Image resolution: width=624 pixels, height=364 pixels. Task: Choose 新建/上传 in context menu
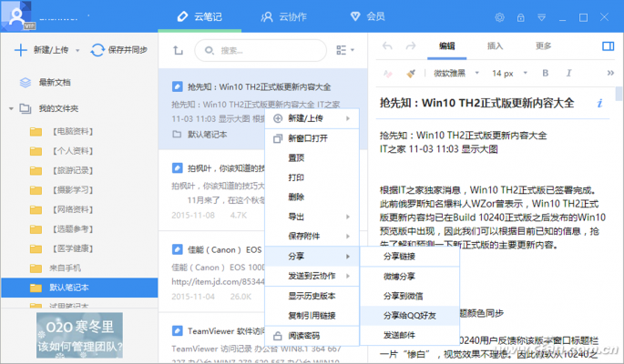pyautogui.click(x=312, y=118)
